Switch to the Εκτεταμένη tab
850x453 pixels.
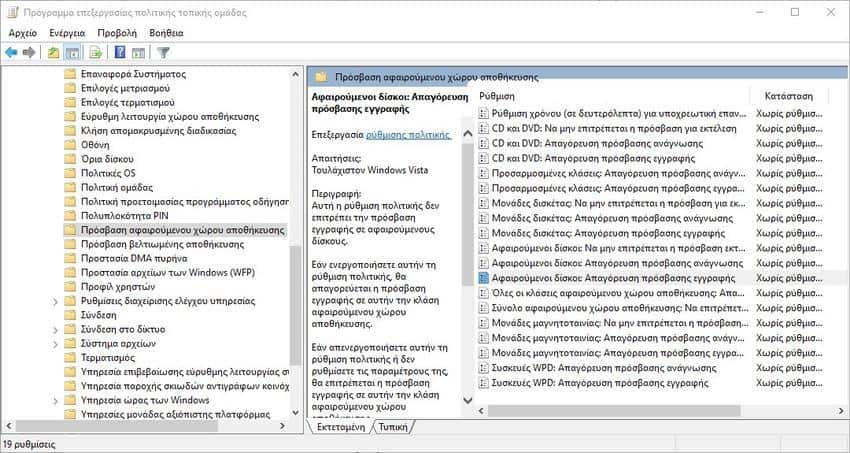[x=341, y=427]
